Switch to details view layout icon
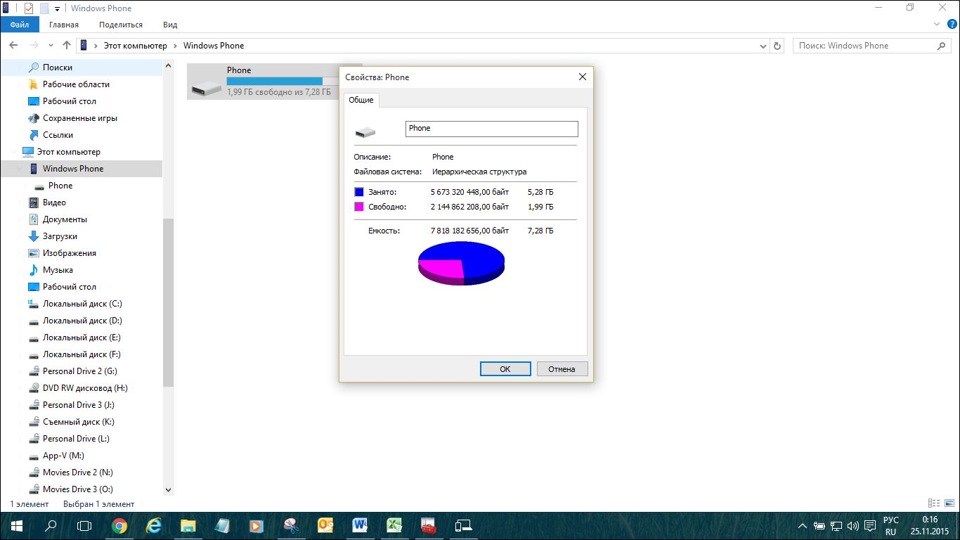The height and width of the screenshot is (540, 960). pos(934,503)
